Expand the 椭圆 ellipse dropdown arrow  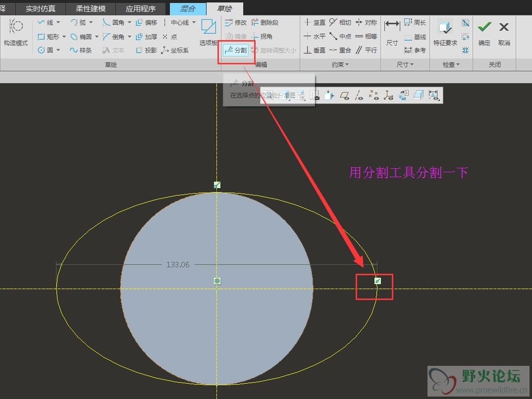point(97,37)
